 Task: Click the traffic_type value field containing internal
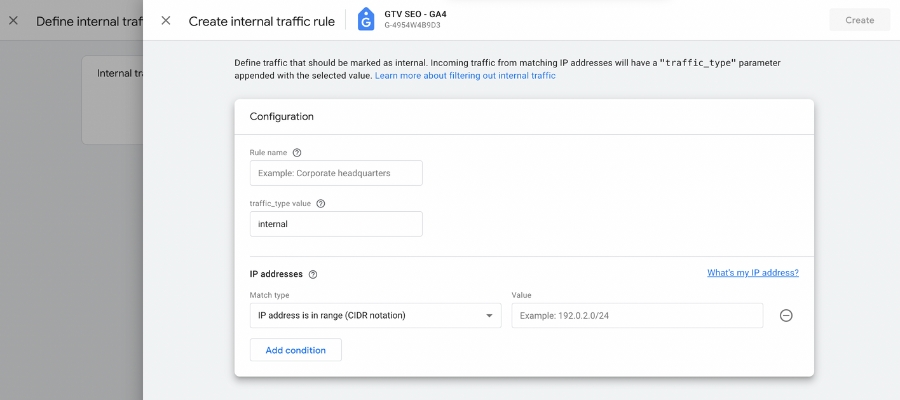(x=336, y=224)
